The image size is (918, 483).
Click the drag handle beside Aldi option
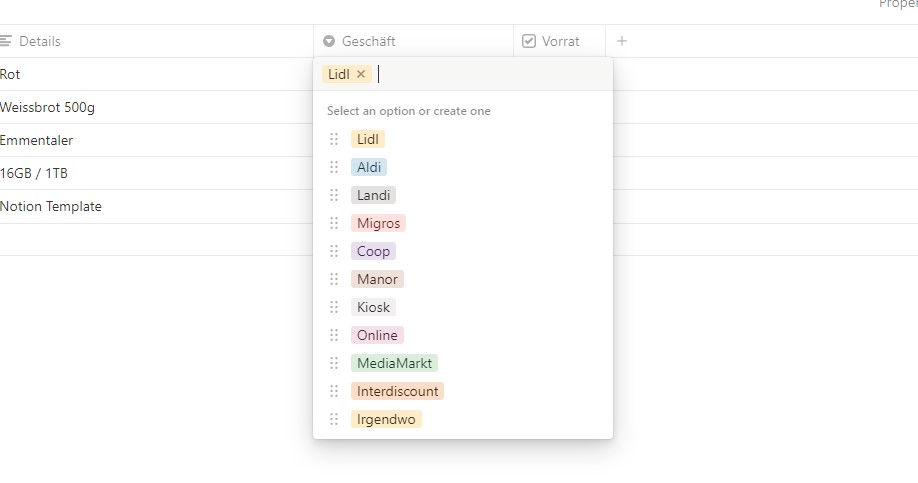coord(334,167)
